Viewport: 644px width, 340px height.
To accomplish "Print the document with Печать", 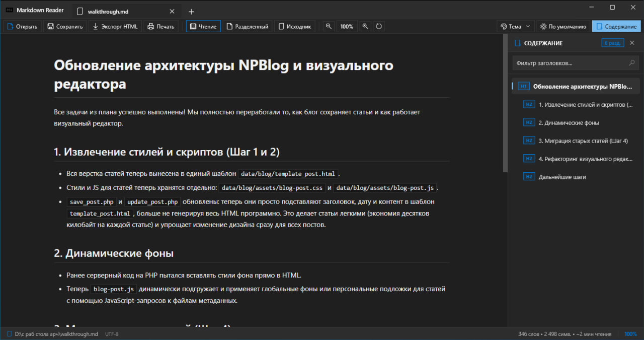I will click(x=160, y=27).
